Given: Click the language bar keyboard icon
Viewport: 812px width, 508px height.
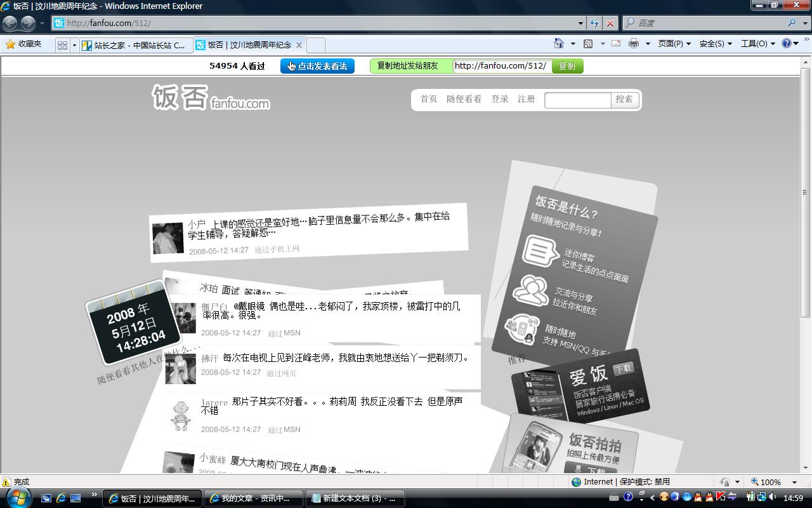Looking at the screenshot, I should pos(614,497).
